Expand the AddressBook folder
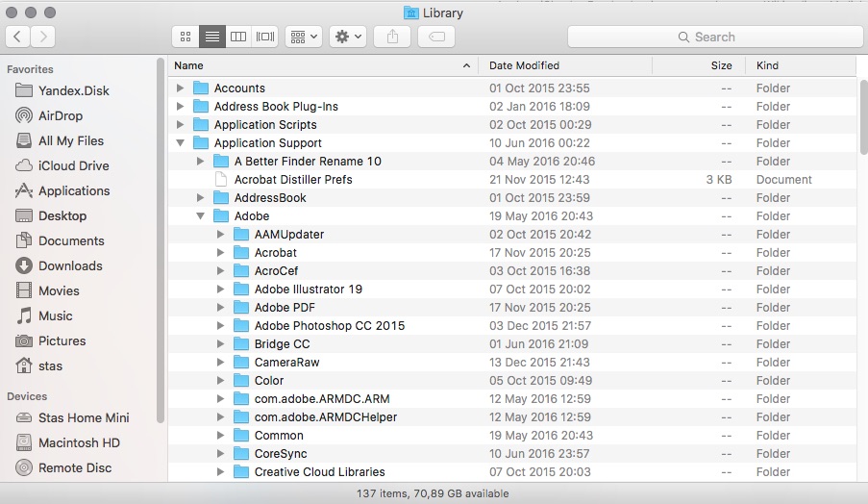Screen dimensions: 868x504 (x=200, y=198)
